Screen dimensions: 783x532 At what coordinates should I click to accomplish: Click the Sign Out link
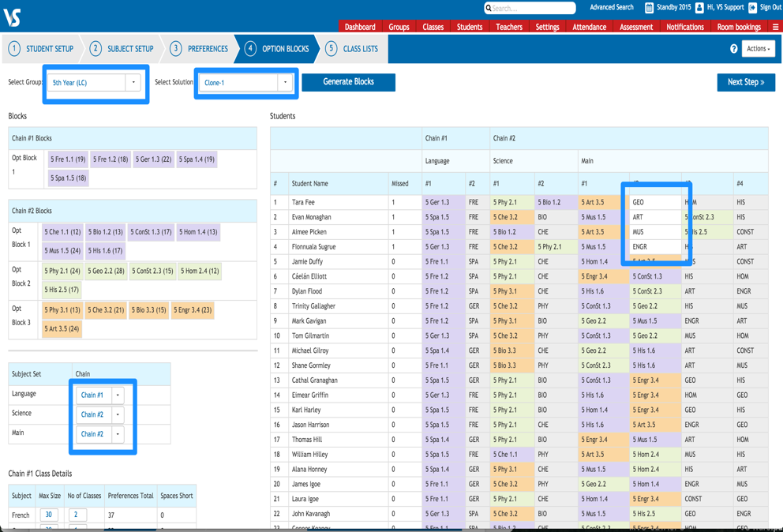click(770, 7)
